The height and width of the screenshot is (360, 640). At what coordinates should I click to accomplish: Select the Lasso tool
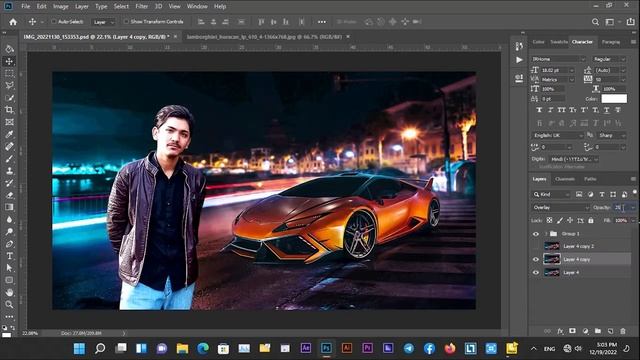tap(9, 85)
